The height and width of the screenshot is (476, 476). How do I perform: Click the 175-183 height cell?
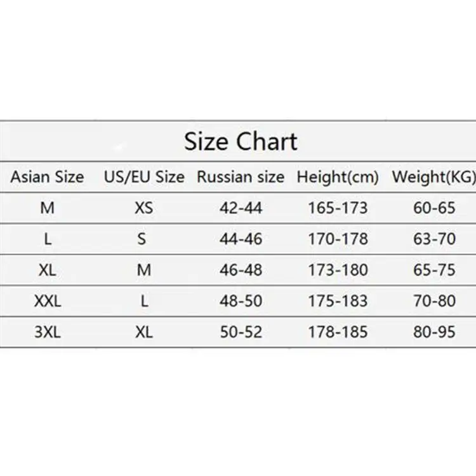coord(338,301)
